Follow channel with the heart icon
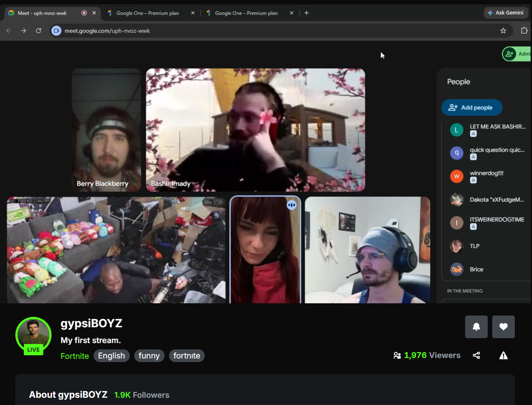The image size is (532, 405). click(504, 327)
